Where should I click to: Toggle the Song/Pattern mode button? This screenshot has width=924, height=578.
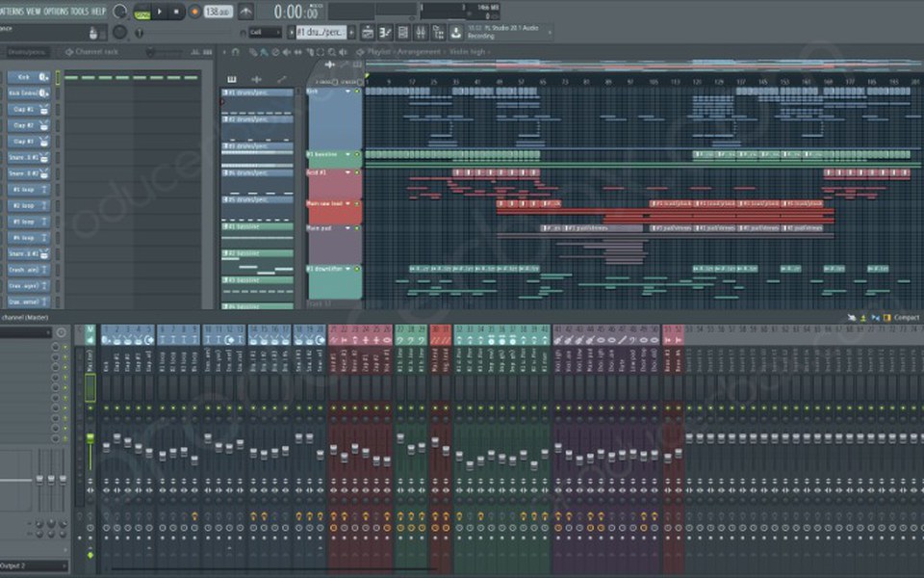pyautogui.click(x=141, y=13)
